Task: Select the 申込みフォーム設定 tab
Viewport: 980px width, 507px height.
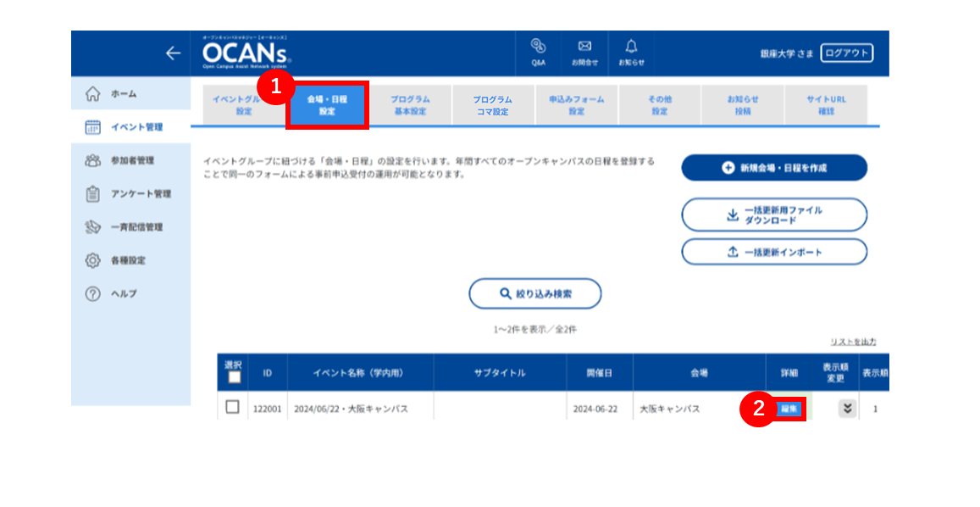Action: click(576, 105)
